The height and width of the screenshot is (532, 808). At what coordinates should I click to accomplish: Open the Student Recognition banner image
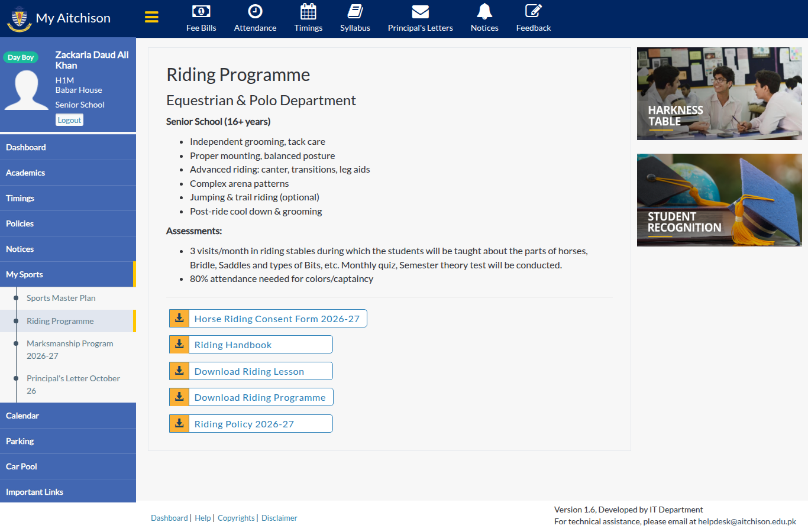click(x=719, y=200)
